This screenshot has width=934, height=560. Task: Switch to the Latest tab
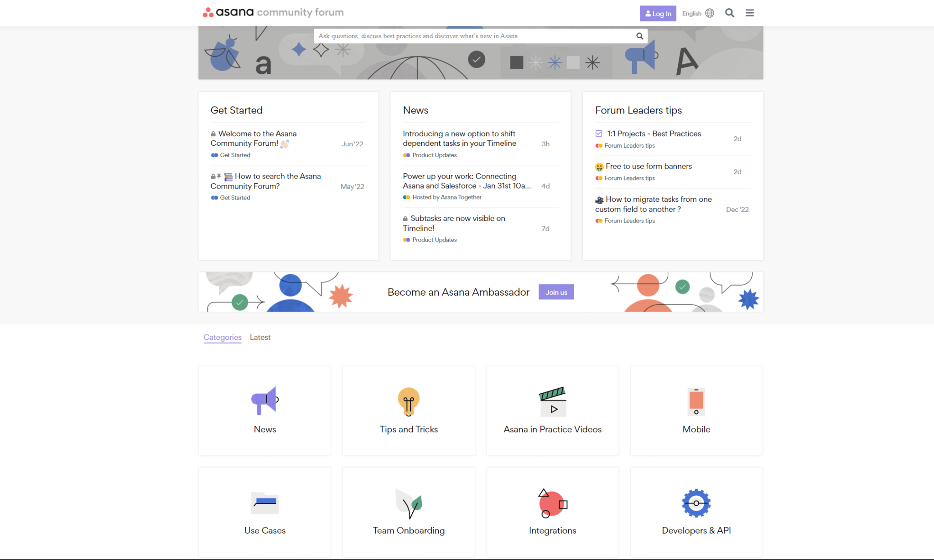pos(260,337)
